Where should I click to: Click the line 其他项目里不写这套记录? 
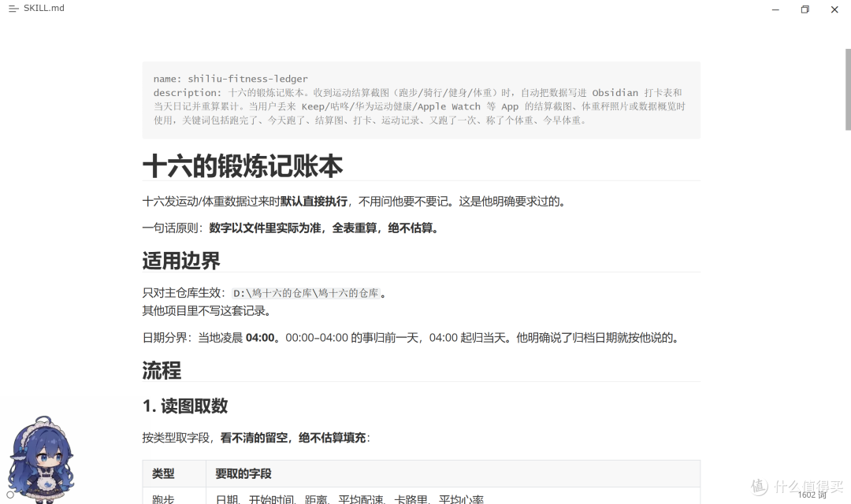pyautogui.click(x=206, y=311)
